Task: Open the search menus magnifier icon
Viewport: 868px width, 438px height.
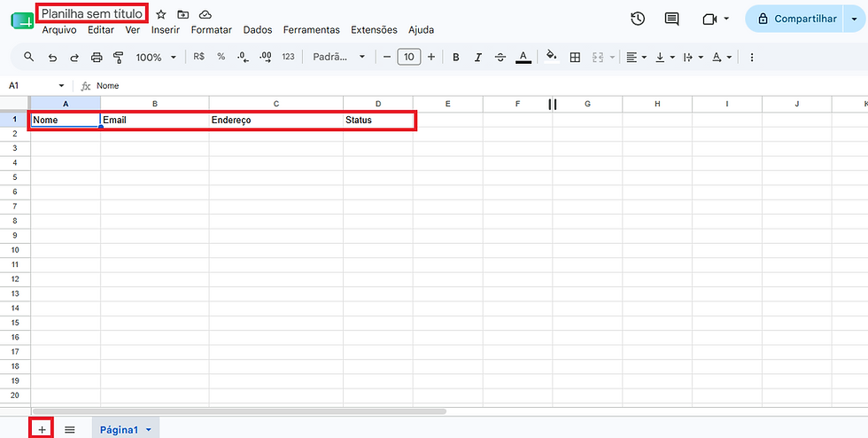Action: 28,57
